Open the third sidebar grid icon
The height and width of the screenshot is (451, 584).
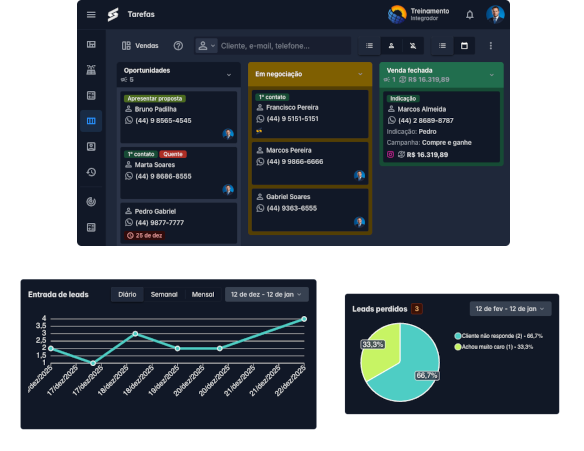point(91,95)
